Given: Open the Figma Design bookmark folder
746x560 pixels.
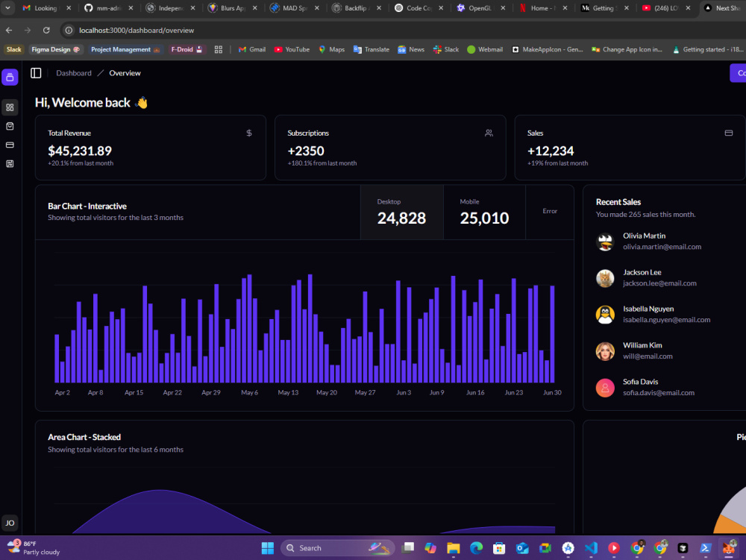Looking at the screenshot, I should (55, 49).
